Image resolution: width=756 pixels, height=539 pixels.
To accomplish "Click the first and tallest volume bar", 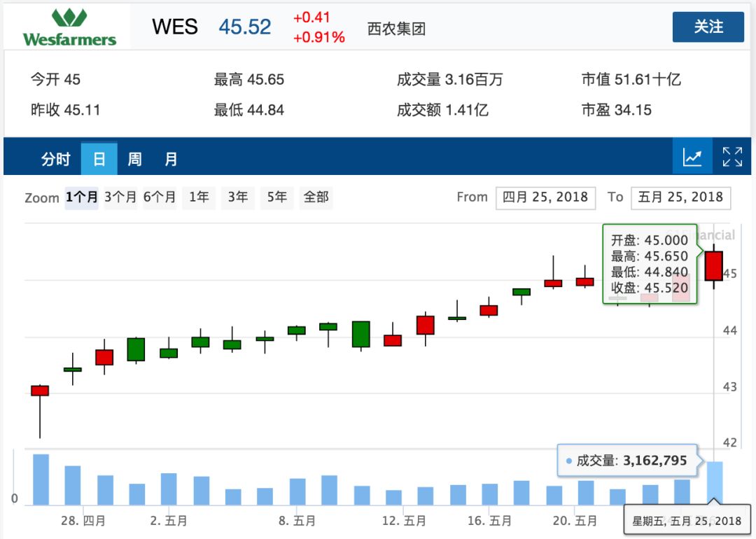I will (x=41, y=479).
